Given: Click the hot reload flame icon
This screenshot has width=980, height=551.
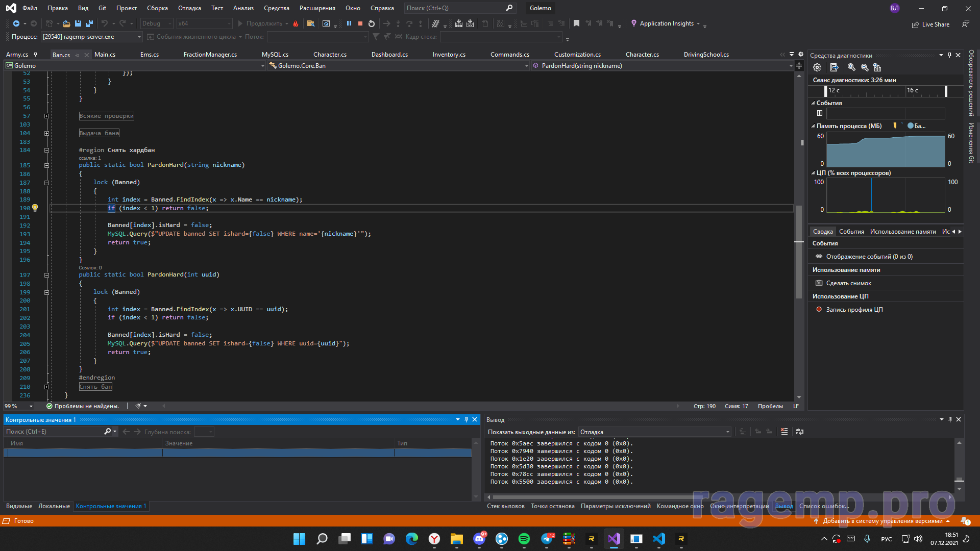Looking at the screenshot, I should coord(296,23).
